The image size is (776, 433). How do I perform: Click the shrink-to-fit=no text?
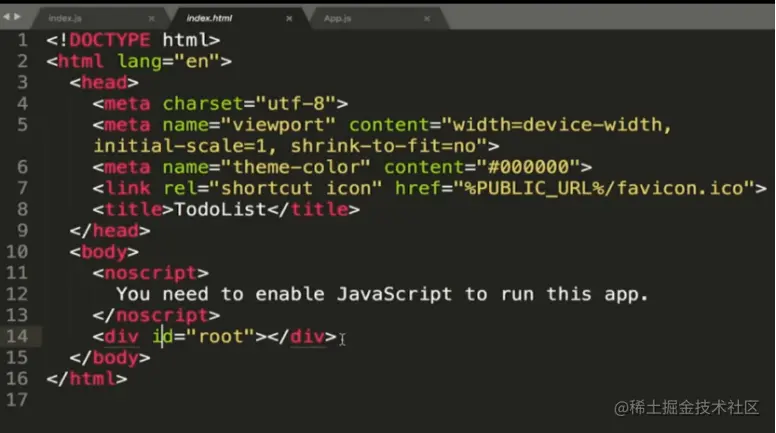tap(383, 146)
